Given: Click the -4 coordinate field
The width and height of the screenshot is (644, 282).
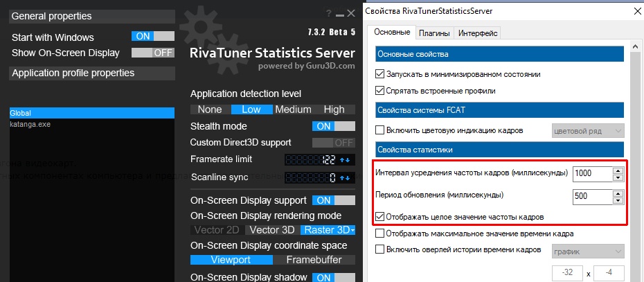Looking at the screenshot, I should (609, 273).
